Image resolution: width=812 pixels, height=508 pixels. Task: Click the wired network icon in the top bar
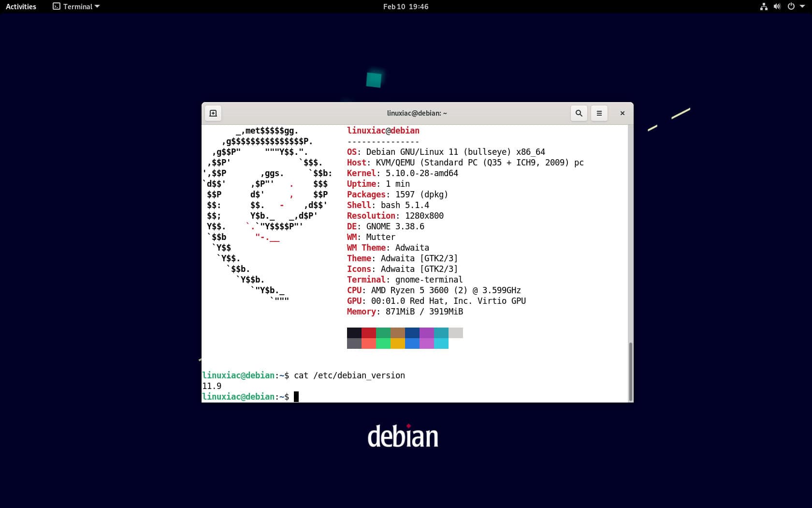(764, 6)
